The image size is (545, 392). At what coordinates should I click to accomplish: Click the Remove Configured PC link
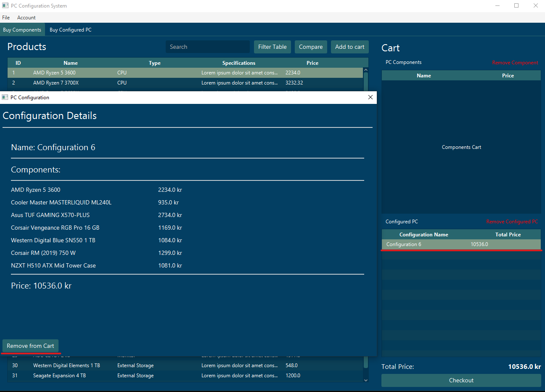[512, 222]
